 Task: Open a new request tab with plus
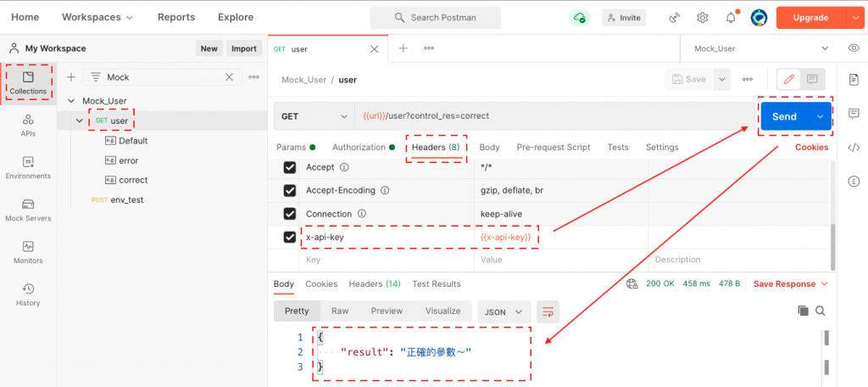[403, 48]
